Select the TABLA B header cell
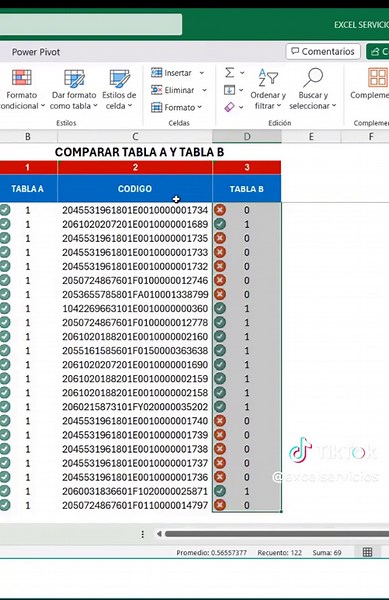This screenshot has height=600, width=389. point(247,189)
